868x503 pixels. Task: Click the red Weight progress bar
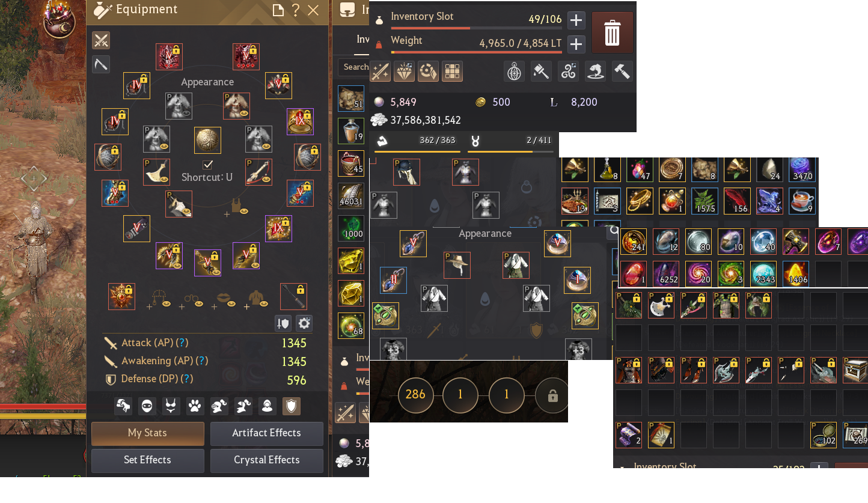(x=477, y=52)
